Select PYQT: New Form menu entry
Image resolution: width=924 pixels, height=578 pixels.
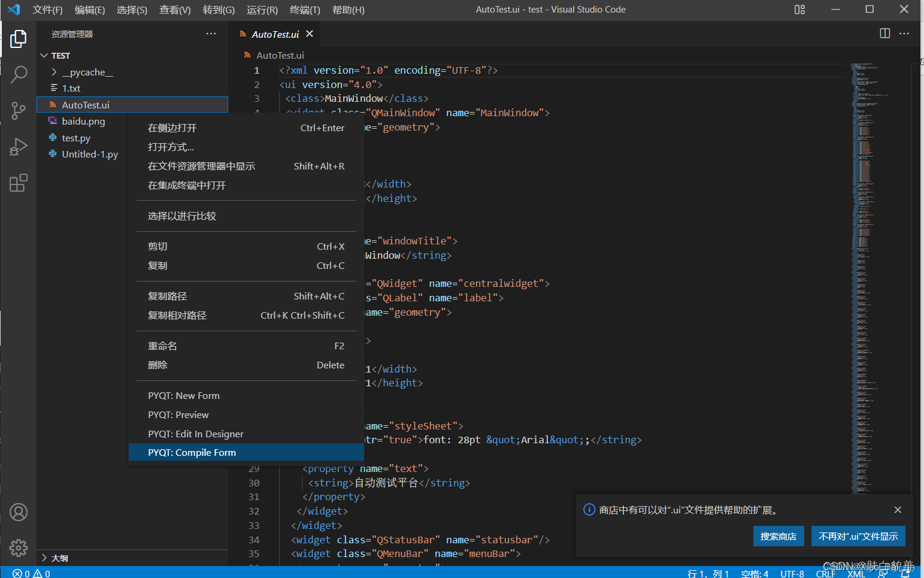(247, 395)
